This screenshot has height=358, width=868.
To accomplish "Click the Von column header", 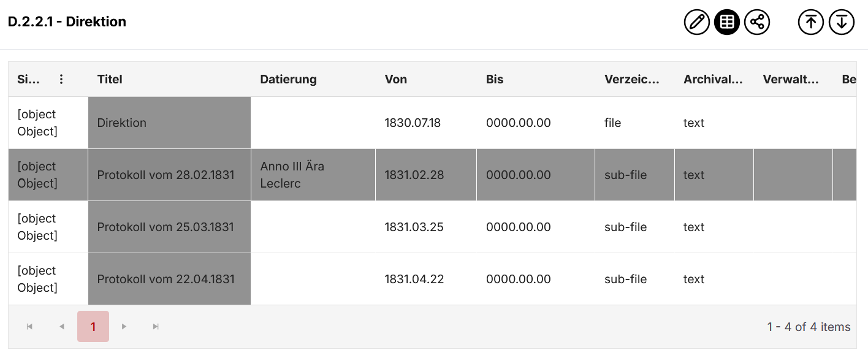I will [396, 79].
